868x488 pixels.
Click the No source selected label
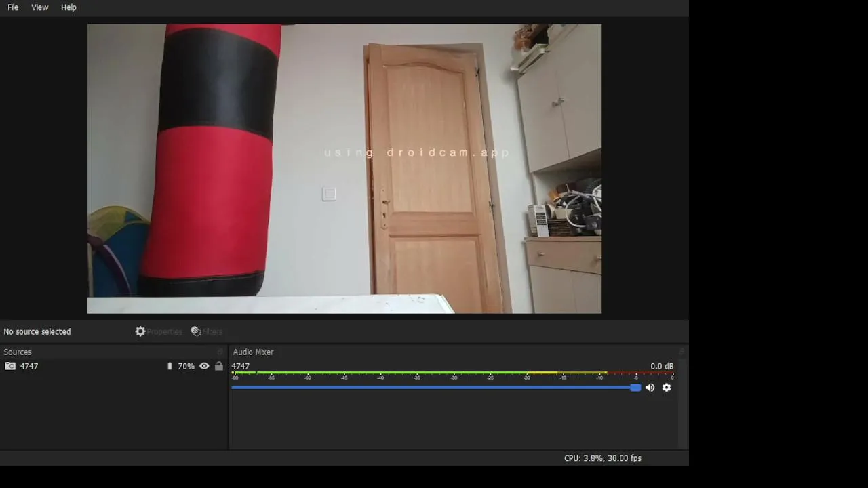click(x=37, y=331)
